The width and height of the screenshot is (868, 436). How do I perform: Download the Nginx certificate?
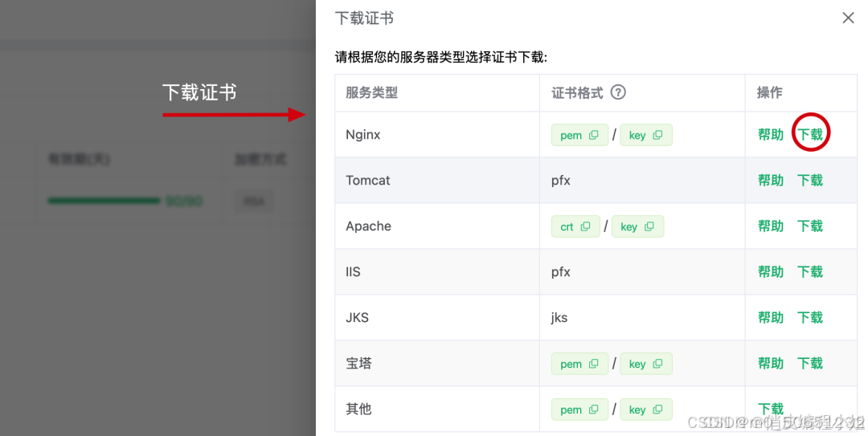(810, 134)
